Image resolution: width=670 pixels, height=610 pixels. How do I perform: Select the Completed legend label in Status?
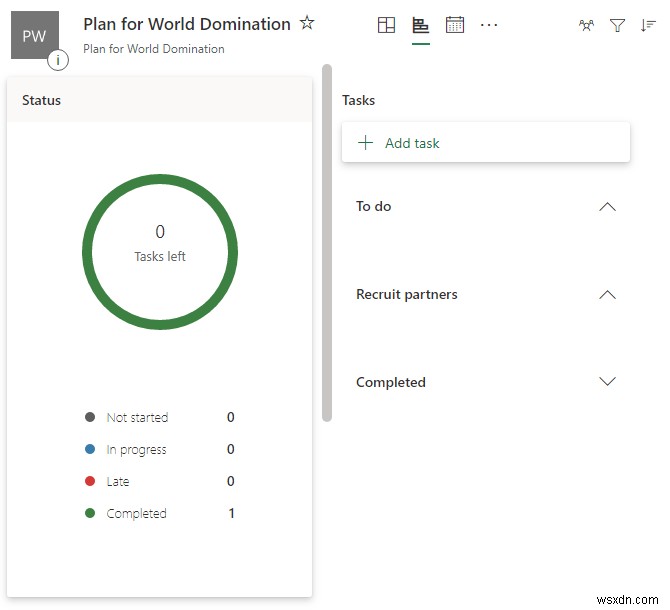tap(136, 513)
